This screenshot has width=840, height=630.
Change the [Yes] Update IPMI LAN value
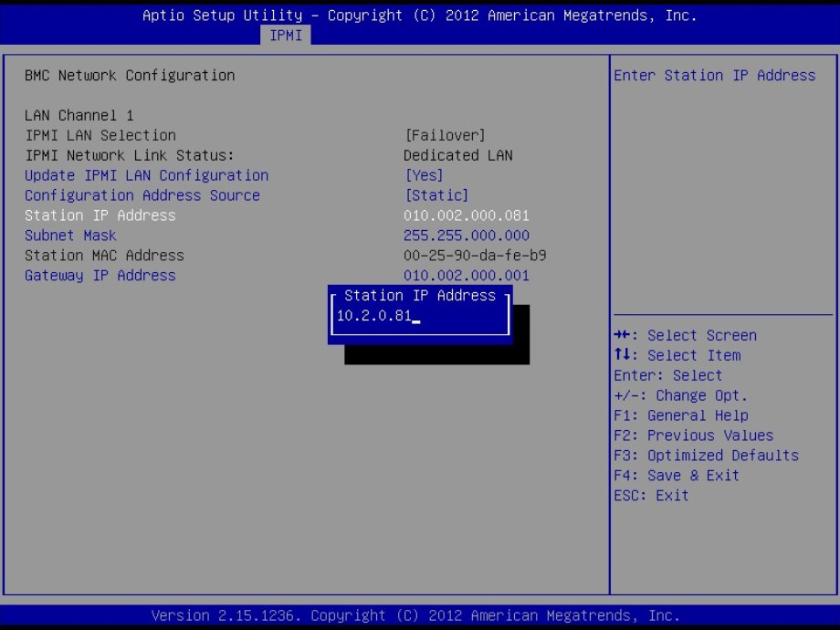424,175
